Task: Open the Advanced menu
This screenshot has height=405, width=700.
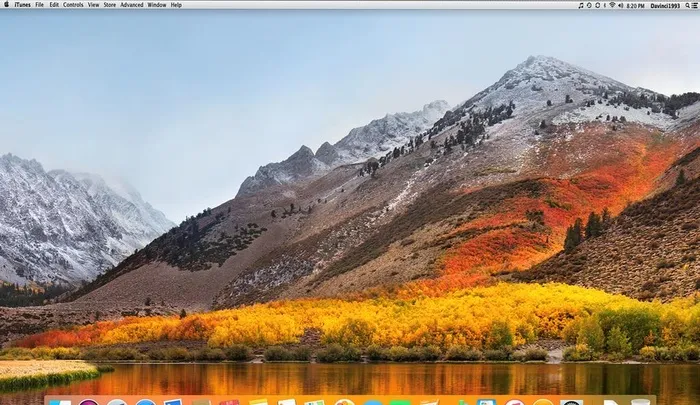Action: point(132,5)
